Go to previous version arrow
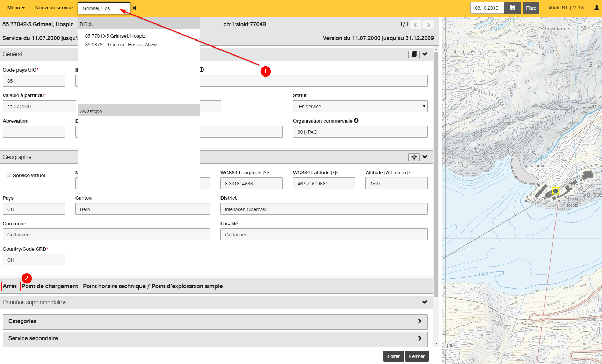This screenshot has height=364, width=602. (416, 24)
